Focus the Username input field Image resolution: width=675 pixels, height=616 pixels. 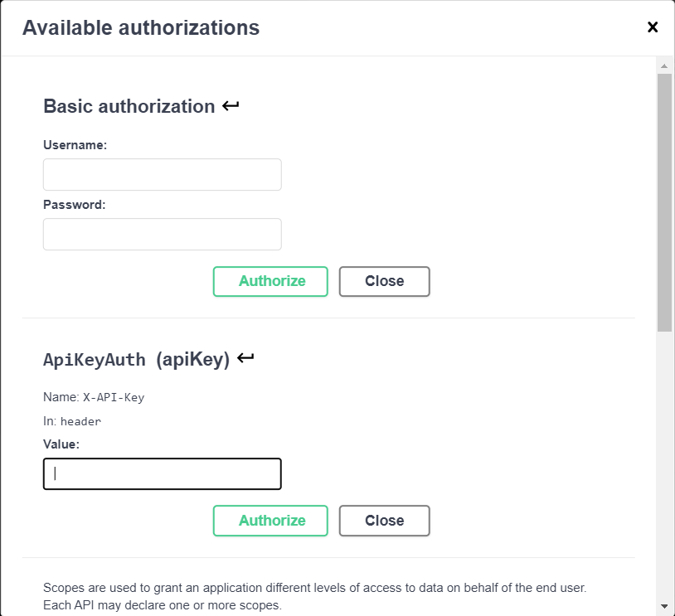point(163,174)
